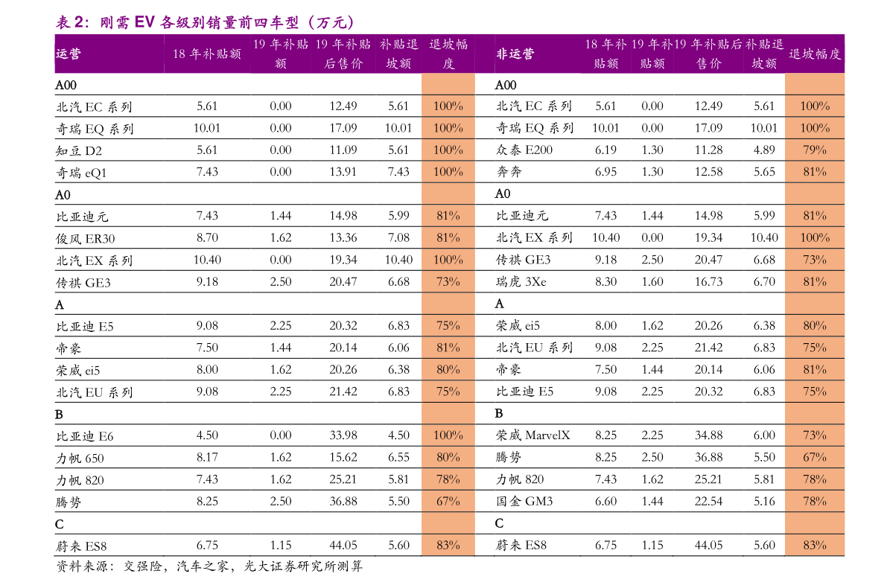Select the 8.30 subsidy for 瑞虎 3Xe
Viewport: 887px width, 588px height.
[605, 281]
